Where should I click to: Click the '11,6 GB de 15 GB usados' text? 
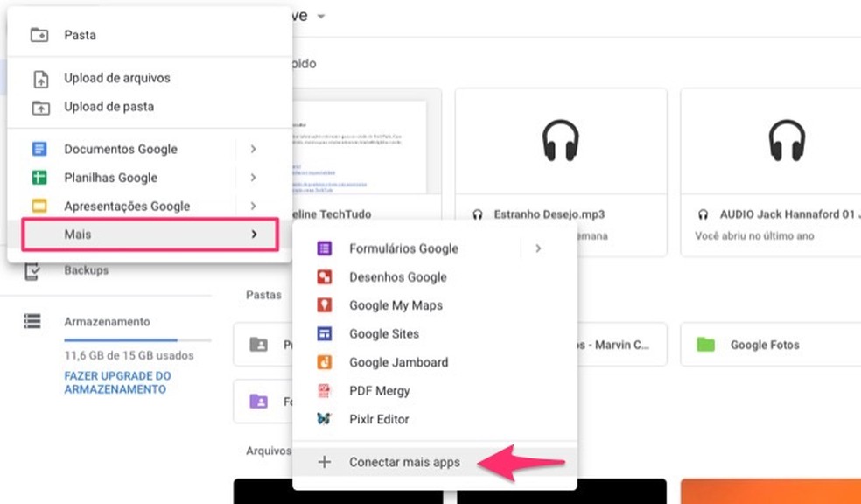tap(129, 356)
